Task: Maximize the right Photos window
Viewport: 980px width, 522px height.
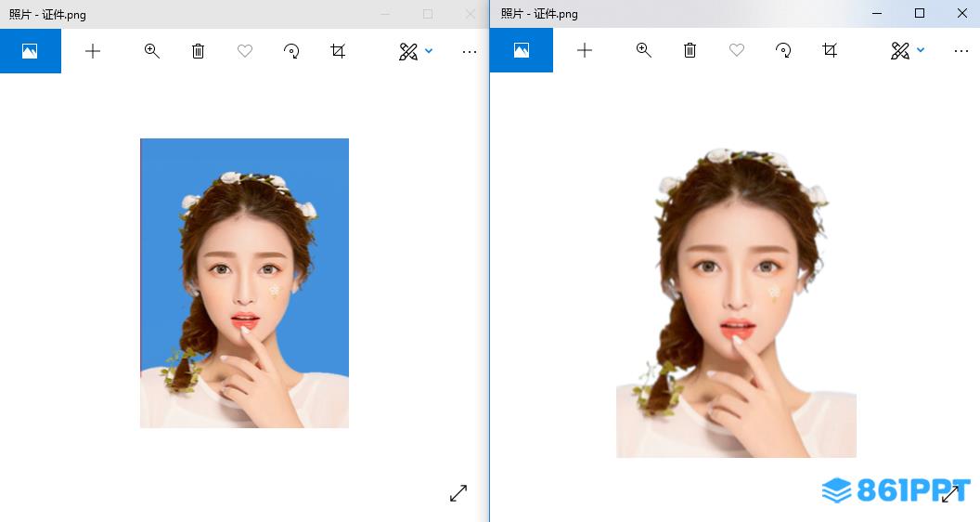Action: pos(920,13)
